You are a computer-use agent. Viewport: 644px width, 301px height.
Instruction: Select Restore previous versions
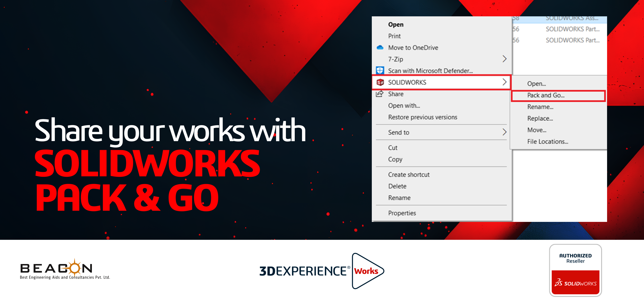[x=442, y=117]
